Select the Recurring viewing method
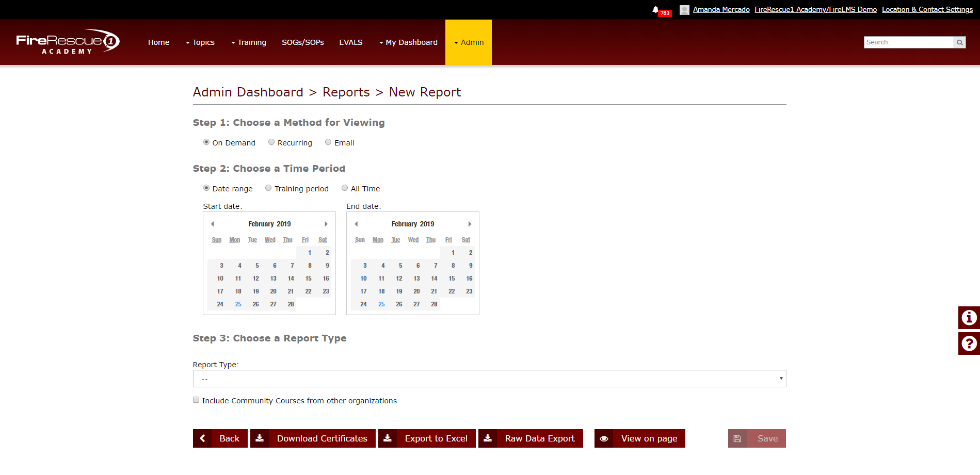 (x=271, y=142)
